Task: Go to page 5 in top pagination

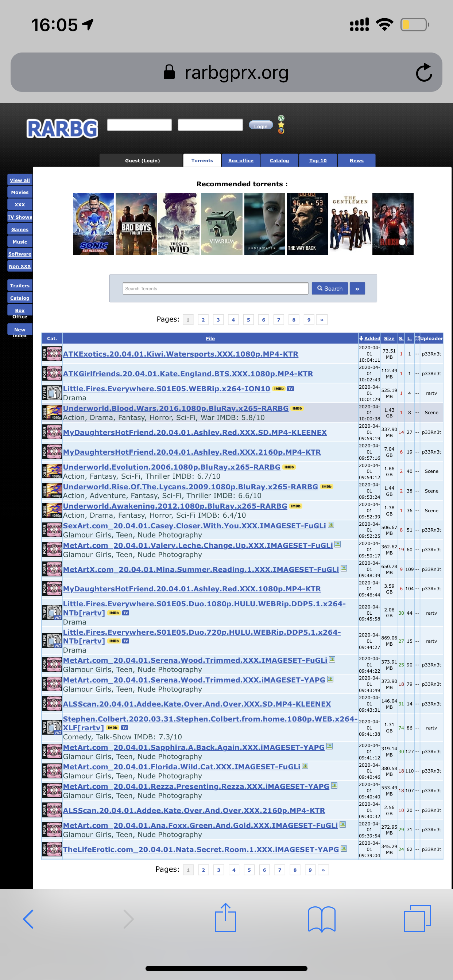Action: pyautogui.click(x=248, y=320)
